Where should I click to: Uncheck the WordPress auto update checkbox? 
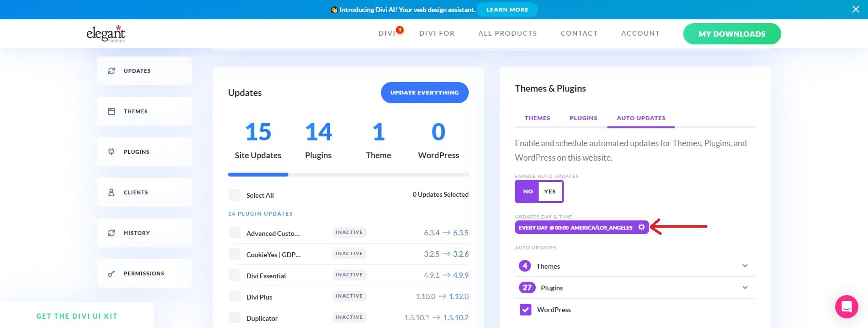(x=525, y=310)
